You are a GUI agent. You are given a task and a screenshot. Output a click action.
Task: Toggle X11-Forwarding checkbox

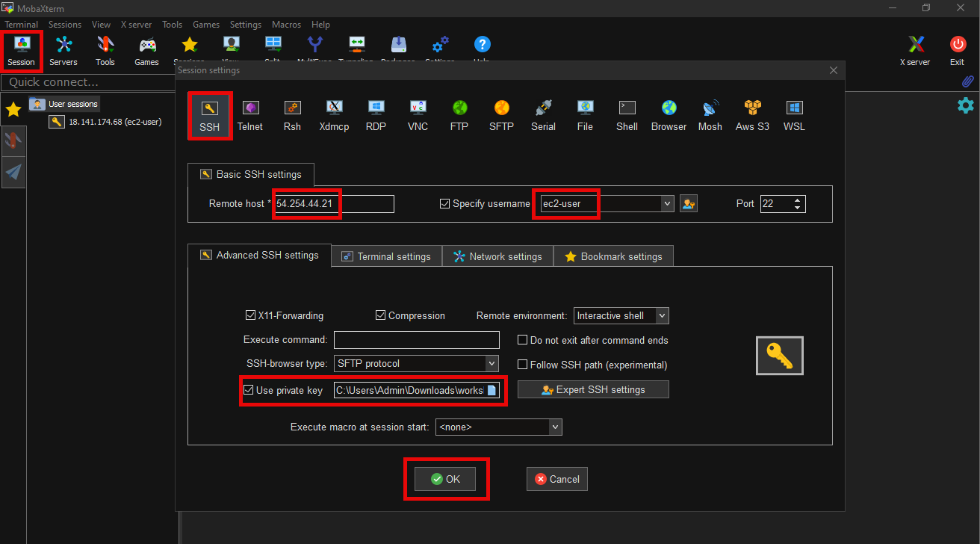(251, 315)
